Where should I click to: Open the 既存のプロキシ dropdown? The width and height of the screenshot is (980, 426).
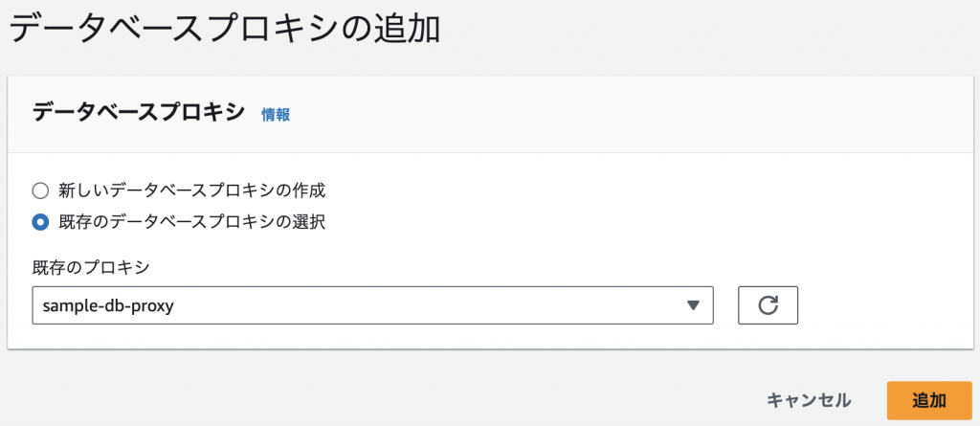point(372,305)
